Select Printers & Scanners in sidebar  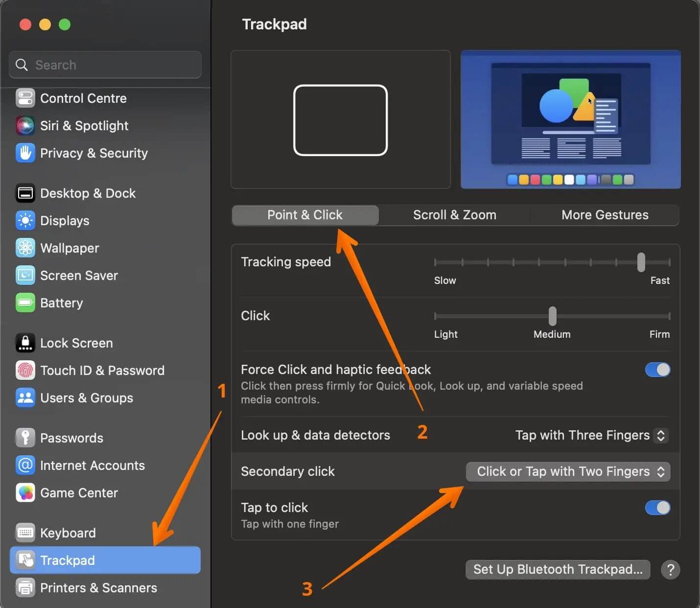99,588
